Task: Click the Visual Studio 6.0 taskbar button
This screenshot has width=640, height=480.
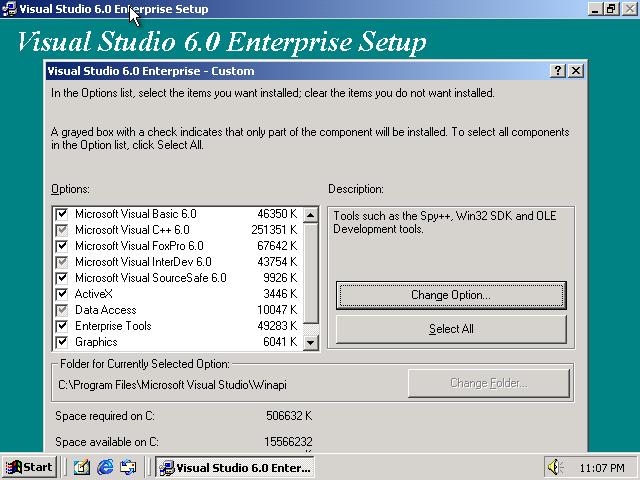Action: tap(235, 467)
